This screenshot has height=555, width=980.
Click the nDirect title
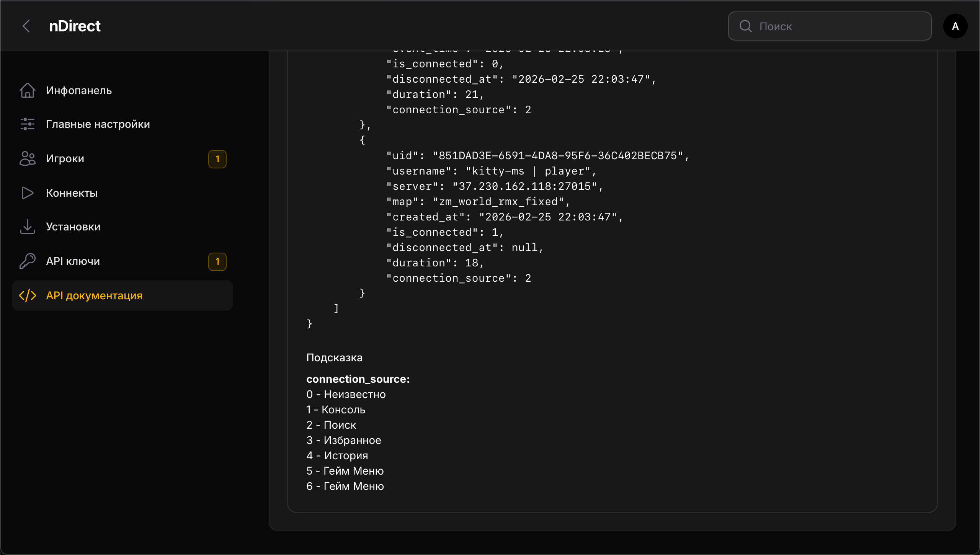(75, 26)
